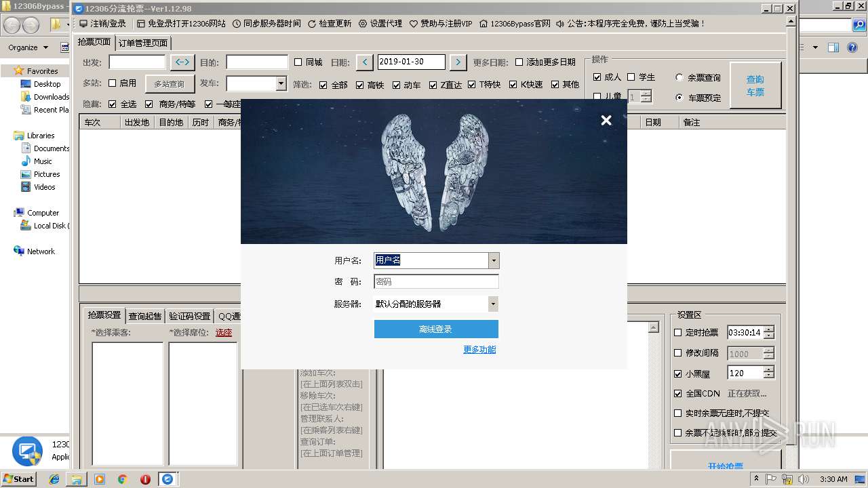Screen dimensions: 868x488
Task: Uncheck 高铁 filter checkbox
Action: click(370, 85)
